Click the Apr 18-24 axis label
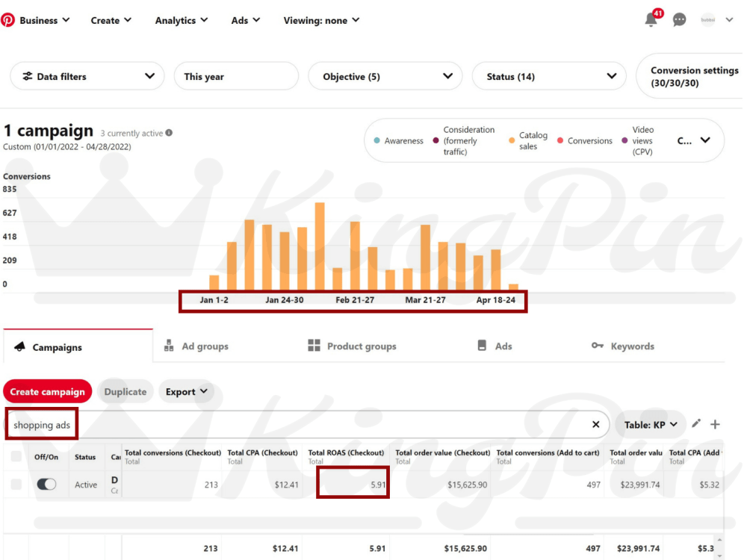This screenshot has width=747, height=560. (x=495, y=300)
